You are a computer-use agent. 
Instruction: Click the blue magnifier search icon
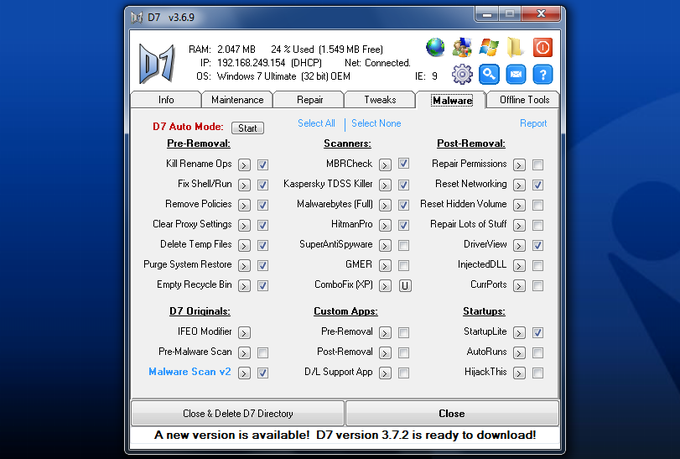(489, 74)
